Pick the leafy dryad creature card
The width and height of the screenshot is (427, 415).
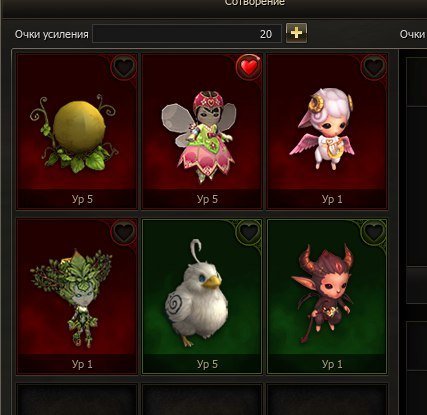(77, 296)
